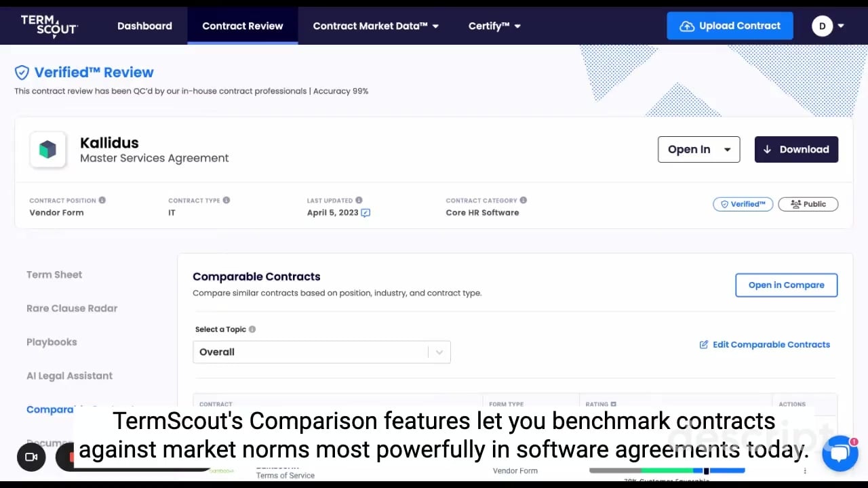Click the Kallidus company logo
The image size is (868, 488).
tap(47, 150)
